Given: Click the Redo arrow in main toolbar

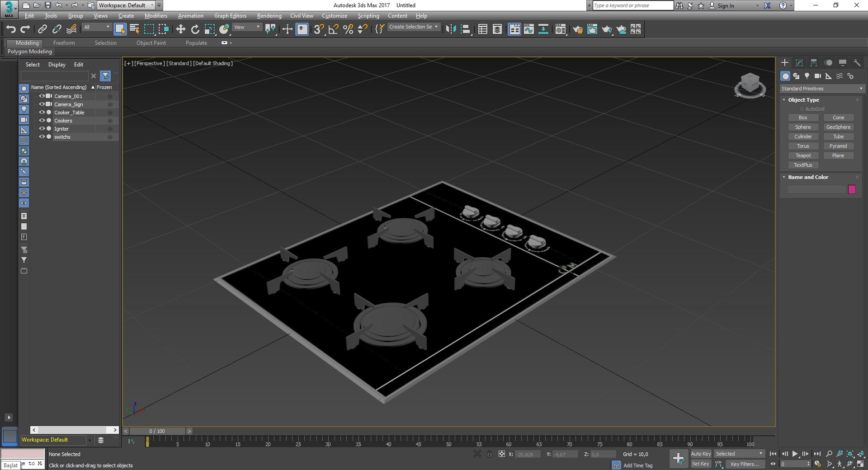Looking at the screenshot, I should tap(25, 29).
